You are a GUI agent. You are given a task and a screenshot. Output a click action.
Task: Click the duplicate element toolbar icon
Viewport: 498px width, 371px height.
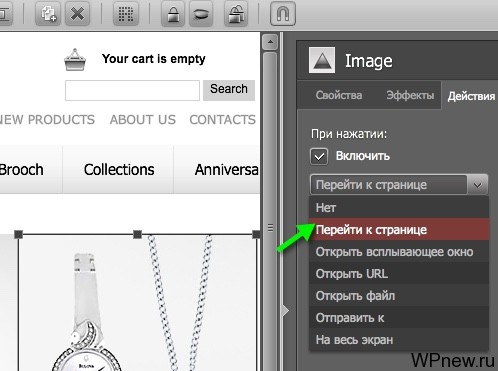pos(48,14)
